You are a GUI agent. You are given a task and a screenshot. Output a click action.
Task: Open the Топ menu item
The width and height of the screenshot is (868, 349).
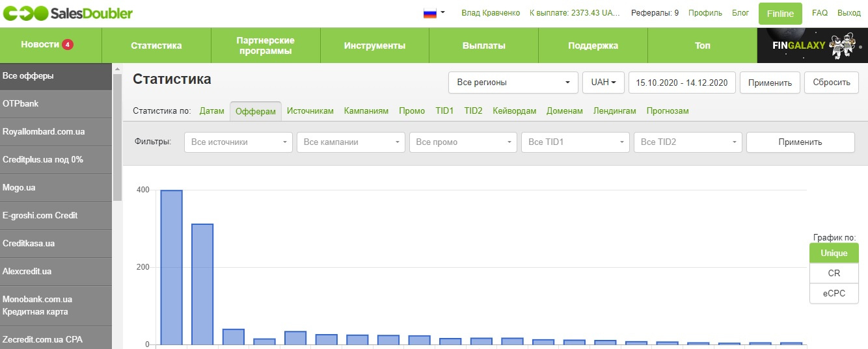tap(703, 45)
